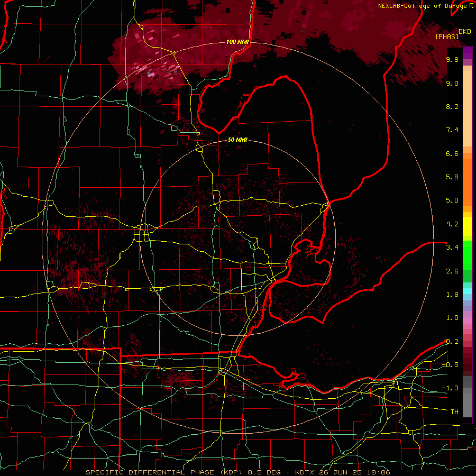Click the 6.6 legend value
476x476 pixels.
[x=452, y=153]
